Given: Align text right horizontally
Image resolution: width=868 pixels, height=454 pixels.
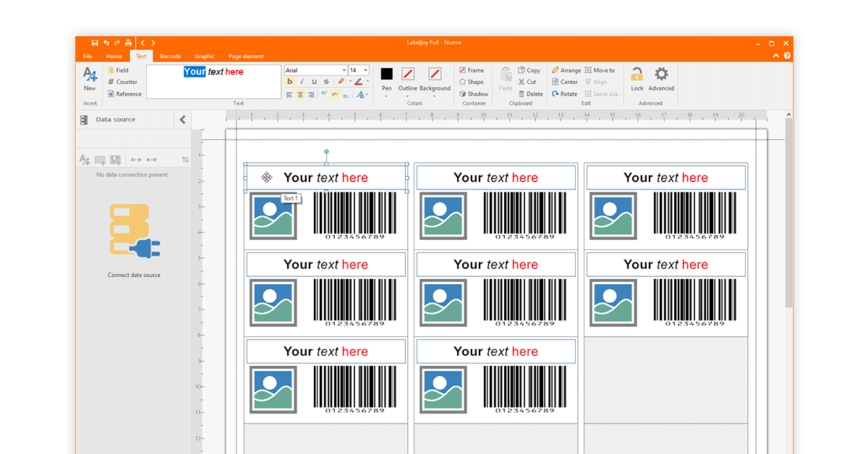Looking at the screenshot, I should pyautogui.click(x=311, y=94).
